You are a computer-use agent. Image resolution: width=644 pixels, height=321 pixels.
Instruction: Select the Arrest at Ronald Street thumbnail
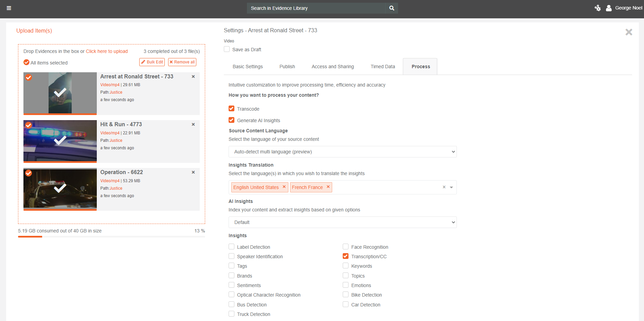click(x=60, y=93)
